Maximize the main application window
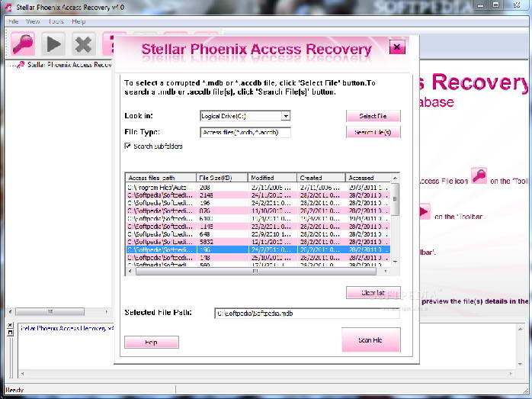This screenshot has height=399, width=532. pyautogui.click(x=496, y=5)
